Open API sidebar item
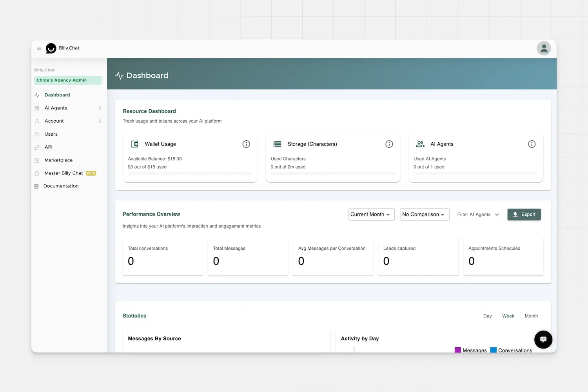 coord(48,147)
